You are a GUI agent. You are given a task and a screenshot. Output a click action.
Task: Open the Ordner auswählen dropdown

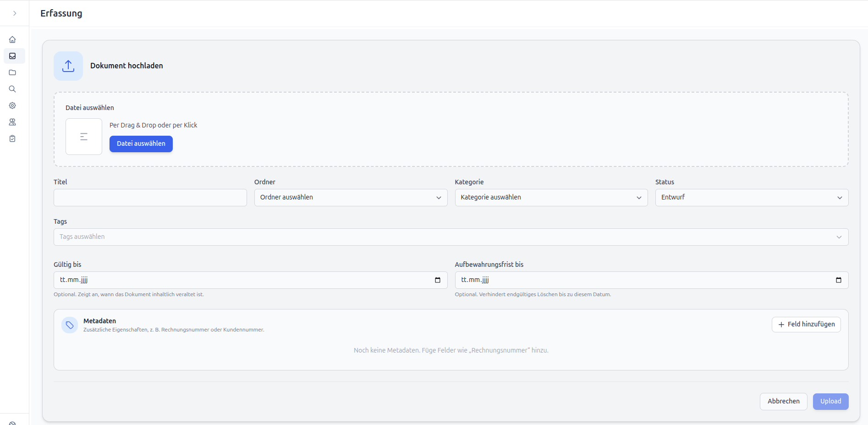[351, 198]
